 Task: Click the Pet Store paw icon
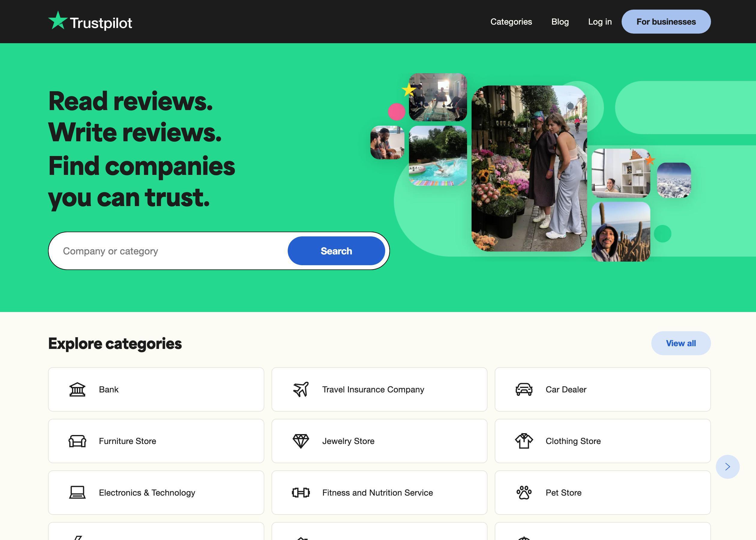(523, 492)
